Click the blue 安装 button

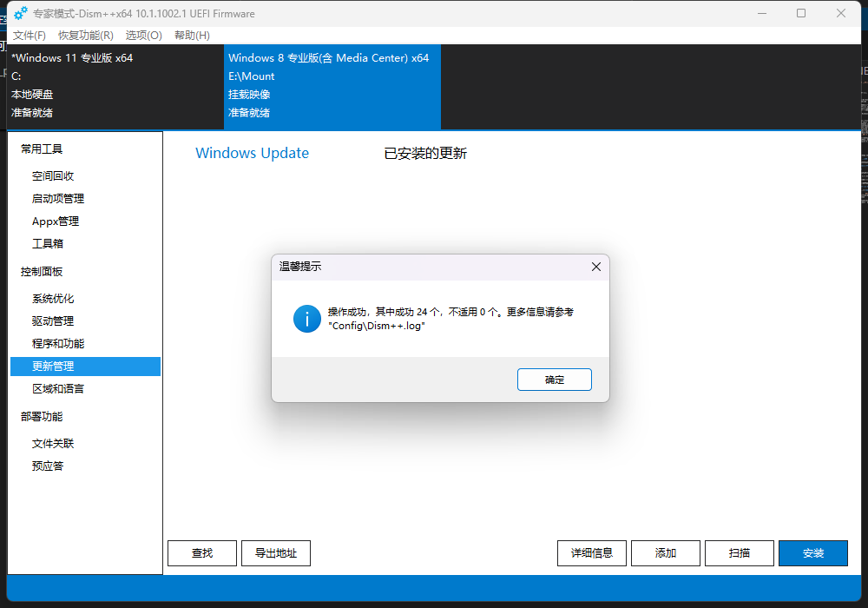click(812, 553)
